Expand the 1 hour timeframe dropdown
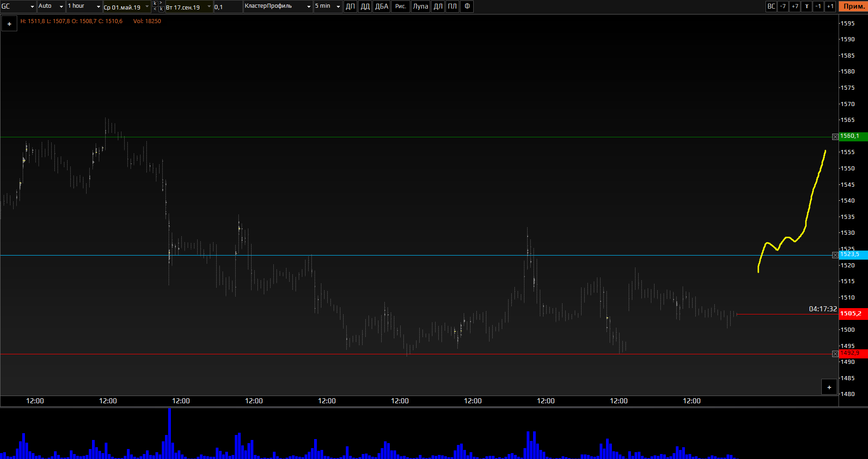 pyautogui.click(x=84, y=6)
